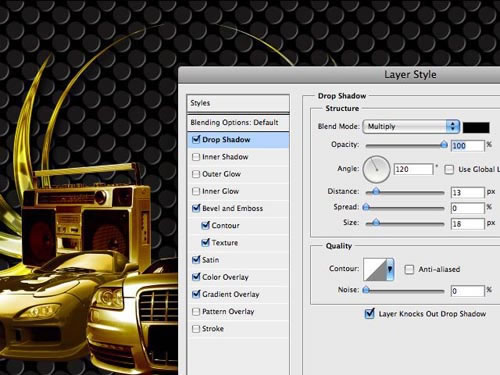500x375 pixels.
Task: Open the Blend Mode Multiply dropdown
Action: pos(411,127)
